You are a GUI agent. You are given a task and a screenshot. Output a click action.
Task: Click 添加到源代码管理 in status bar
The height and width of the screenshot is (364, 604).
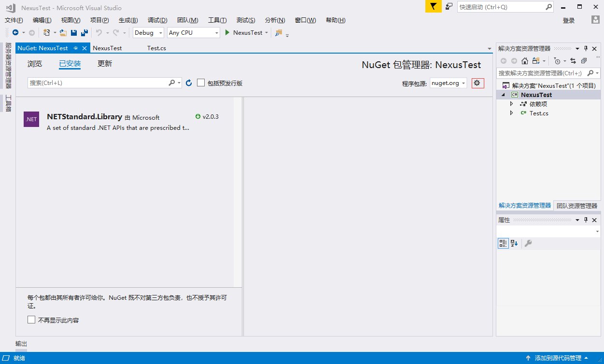pos(558,358)
